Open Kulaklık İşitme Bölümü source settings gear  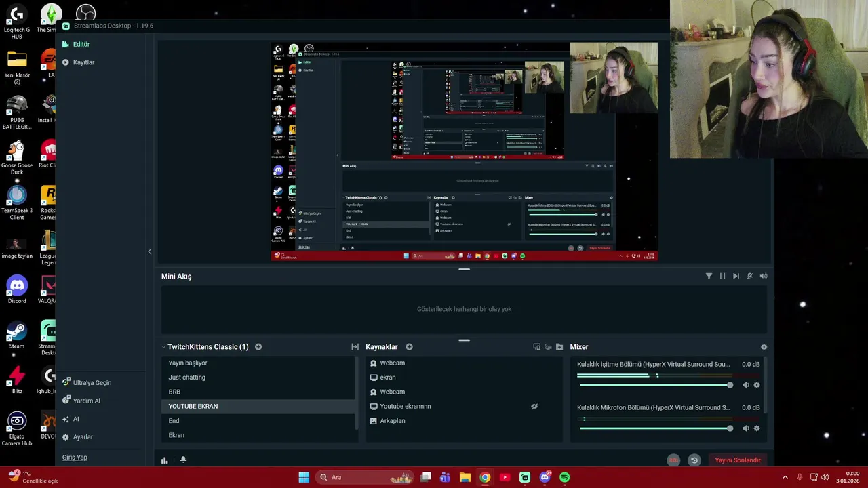757,385
